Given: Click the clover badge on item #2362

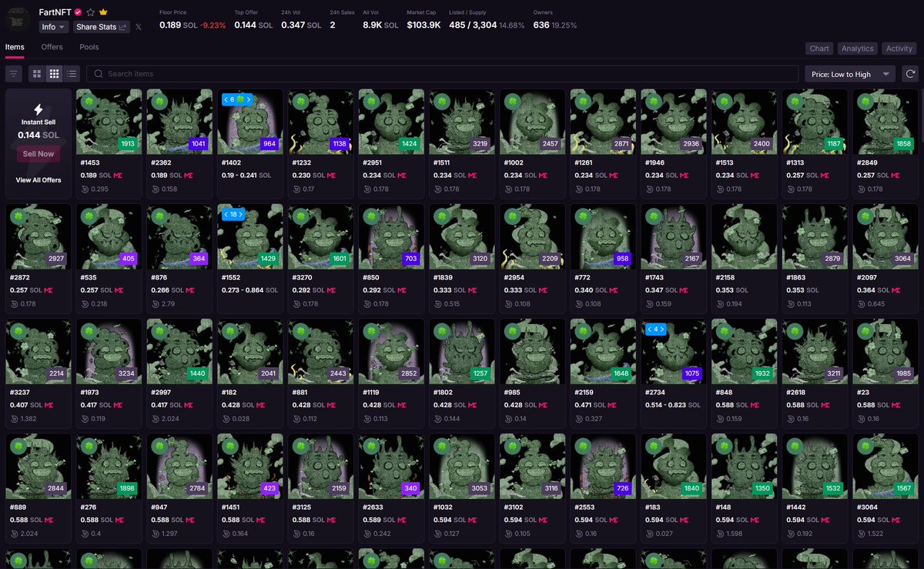Looking at the screenshot, I should coord(160,100).
